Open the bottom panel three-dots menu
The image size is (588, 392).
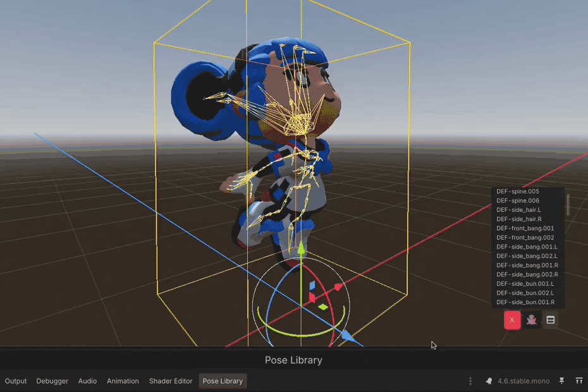[470, 381]
